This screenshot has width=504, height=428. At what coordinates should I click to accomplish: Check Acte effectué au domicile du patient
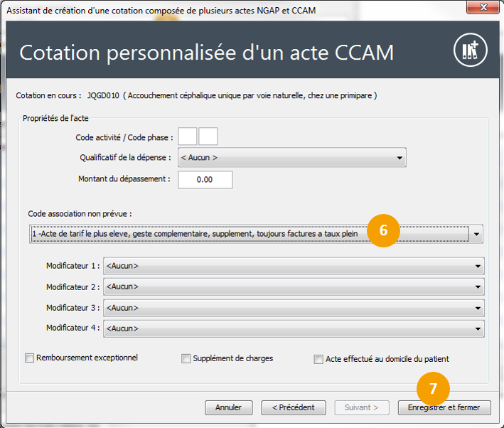(x=318, y=360)
